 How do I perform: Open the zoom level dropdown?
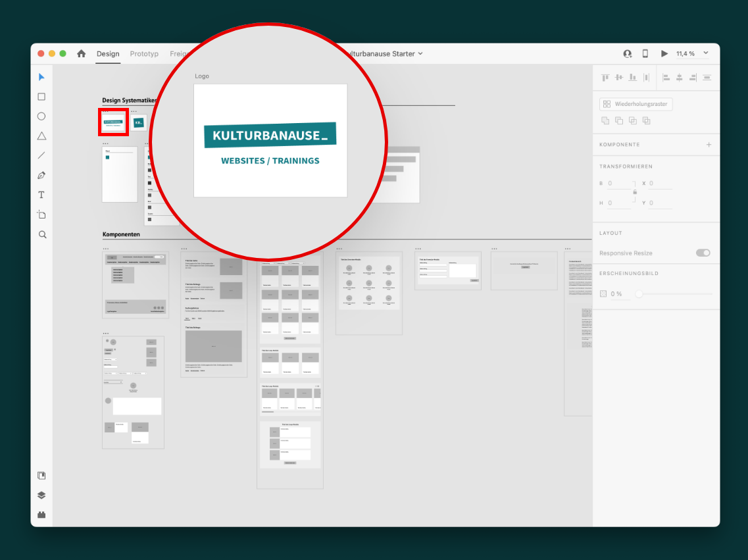pyautogui.click(x=706, y=53)
